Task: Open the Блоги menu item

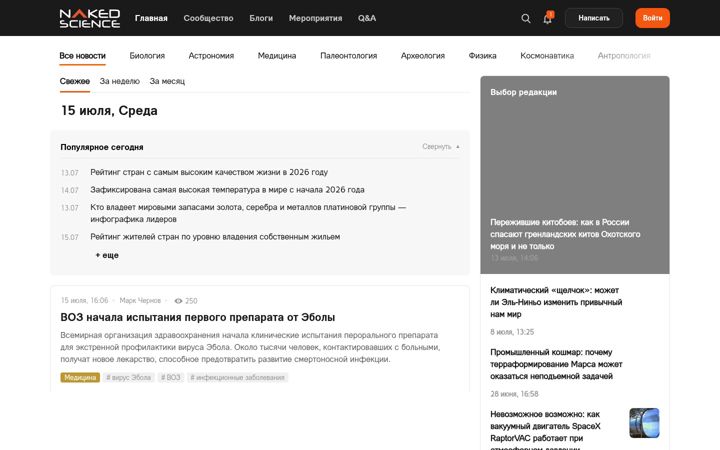Action: 261,18
